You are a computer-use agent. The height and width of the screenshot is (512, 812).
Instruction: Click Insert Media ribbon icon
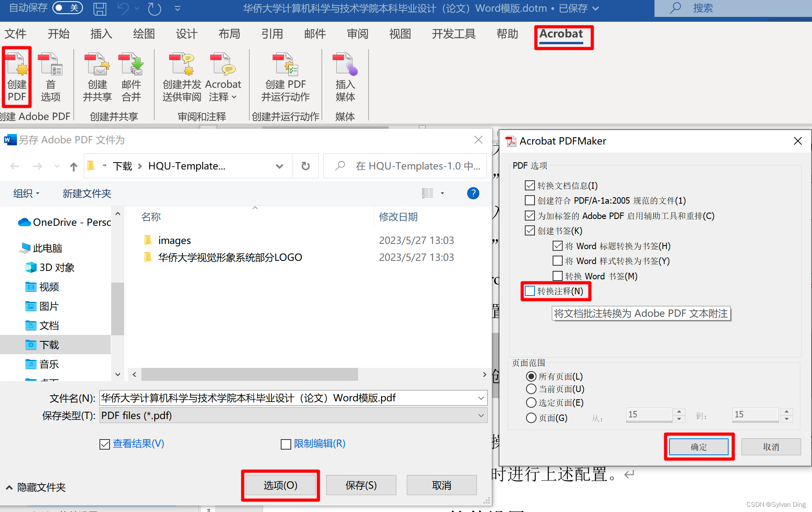345,77
